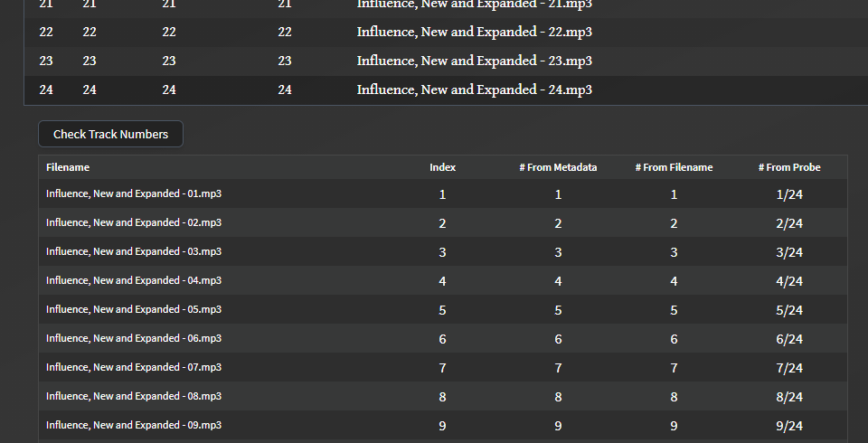Click the 9/24 probe value

[789, 426]
